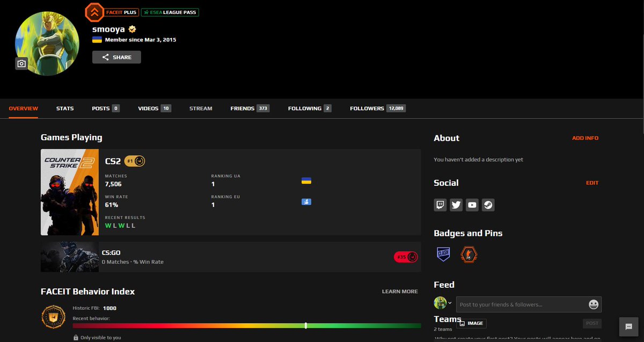The width and height of the screenshot is (644, 342).
Task: Switch to the OVERVIEW tab
Action: pyautogui.click(x=24, y=108)
